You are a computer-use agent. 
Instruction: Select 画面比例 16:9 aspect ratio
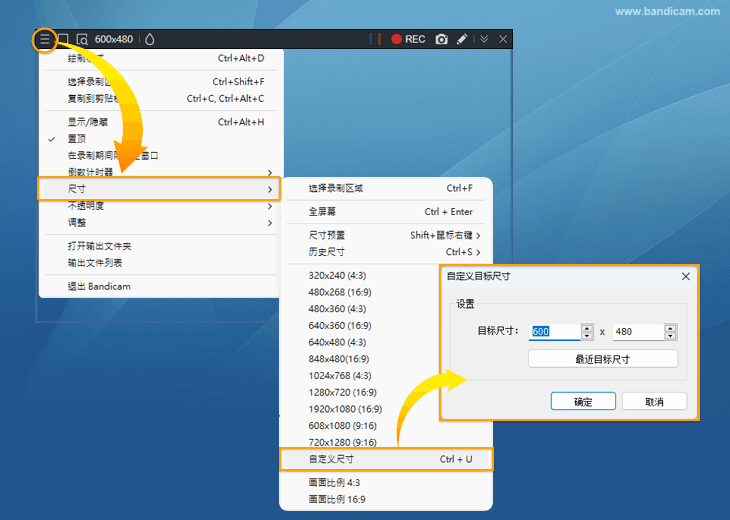[x=386, y=500]
